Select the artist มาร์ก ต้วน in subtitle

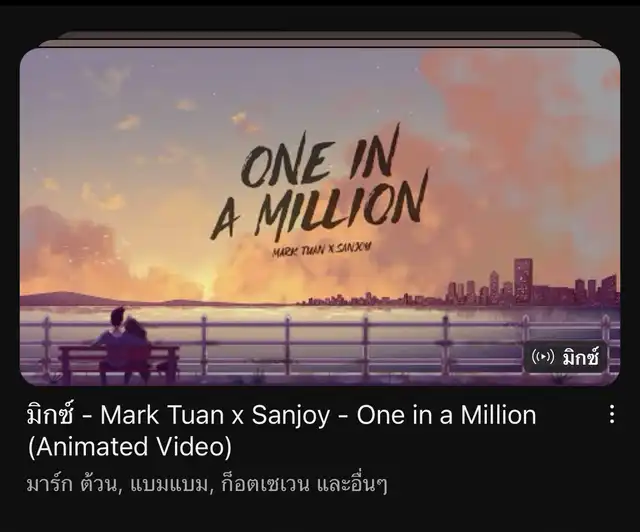click(x=72, y=485)
